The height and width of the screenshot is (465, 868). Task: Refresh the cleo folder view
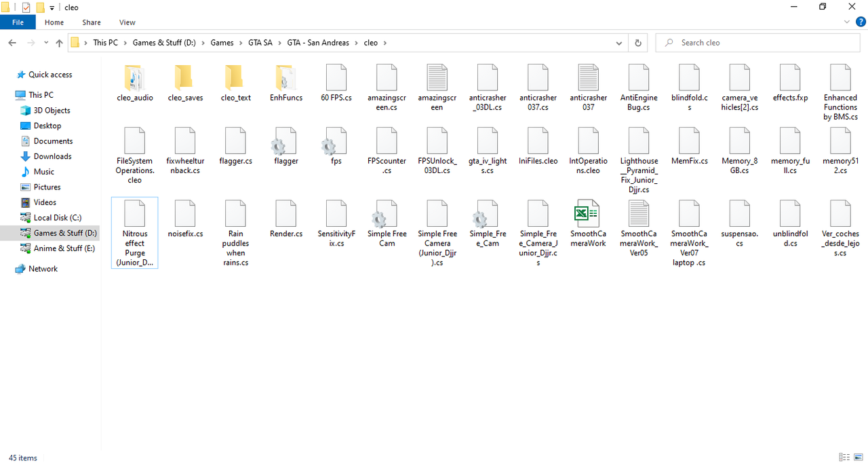pos(637,43)
